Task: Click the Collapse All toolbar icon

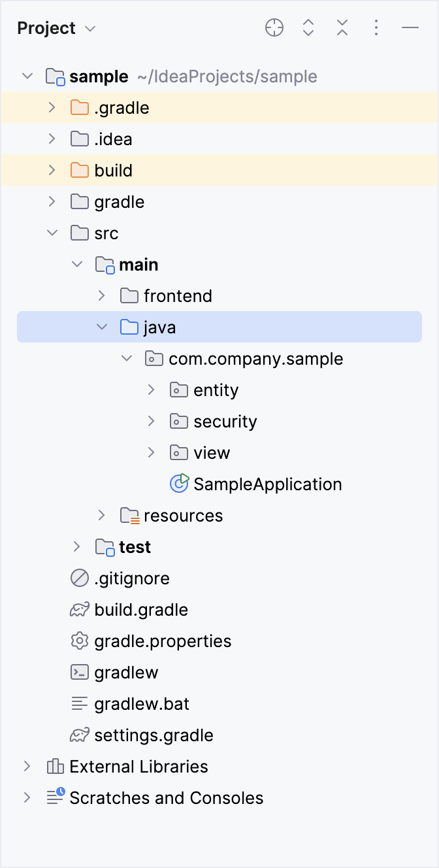Action: [342, 27]
